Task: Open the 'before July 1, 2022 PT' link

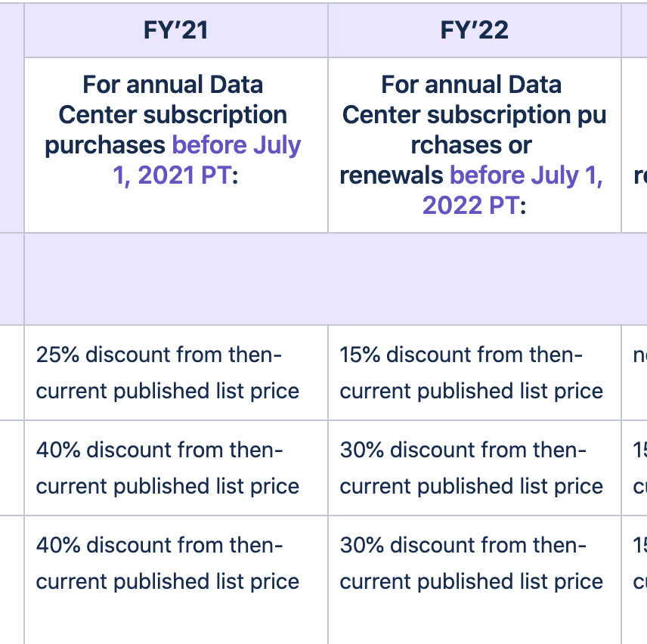Action: pos(513,190)
